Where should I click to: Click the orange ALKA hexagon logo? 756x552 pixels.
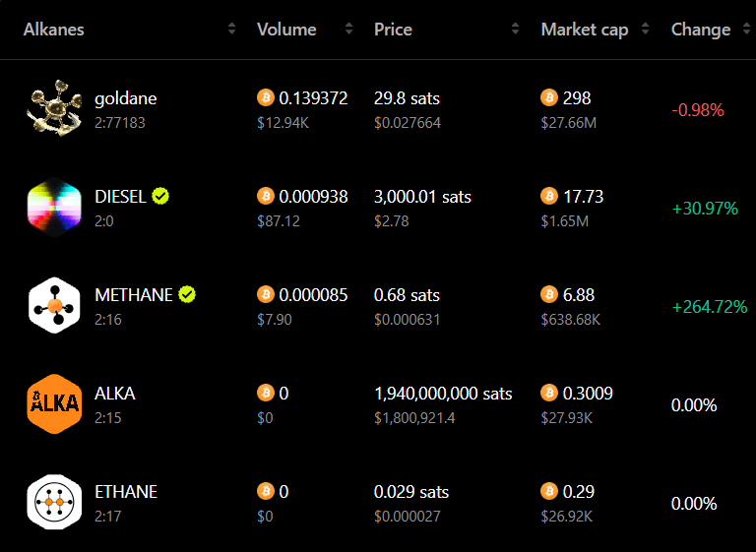54,404
